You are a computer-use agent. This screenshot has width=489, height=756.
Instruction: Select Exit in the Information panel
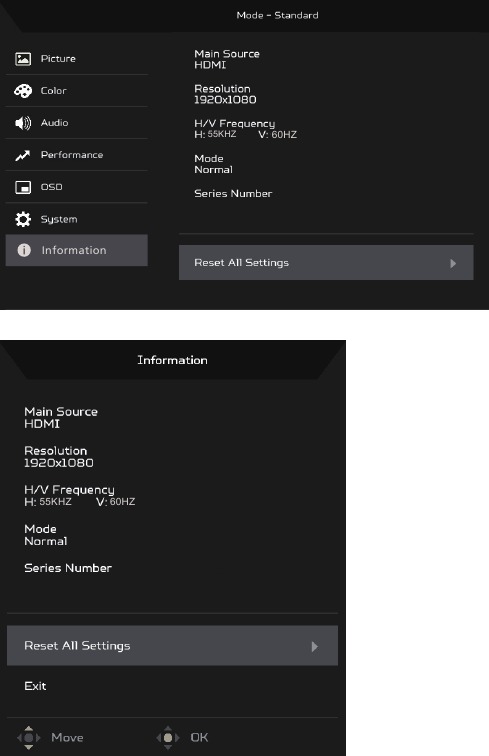[x=35, y=686]
